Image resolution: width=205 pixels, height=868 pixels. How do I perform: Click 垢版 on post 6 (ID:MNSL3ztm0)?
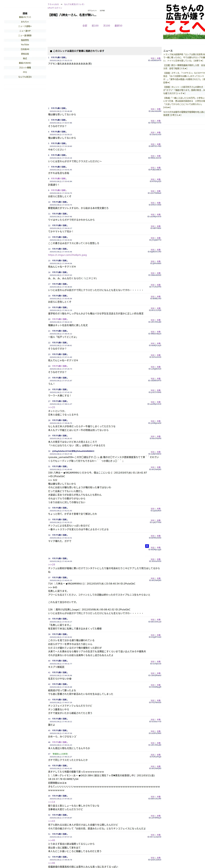click(x=153, y=156)
